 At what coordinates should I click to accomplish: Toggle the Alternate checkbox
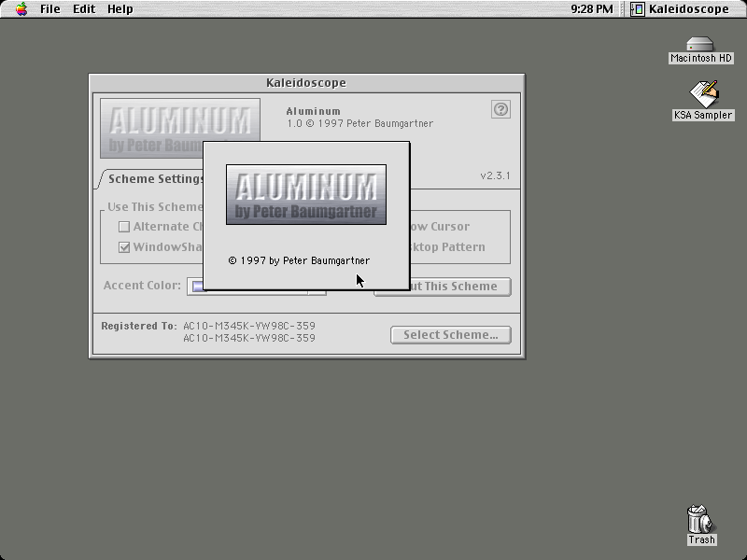click(x=124, y=227)
